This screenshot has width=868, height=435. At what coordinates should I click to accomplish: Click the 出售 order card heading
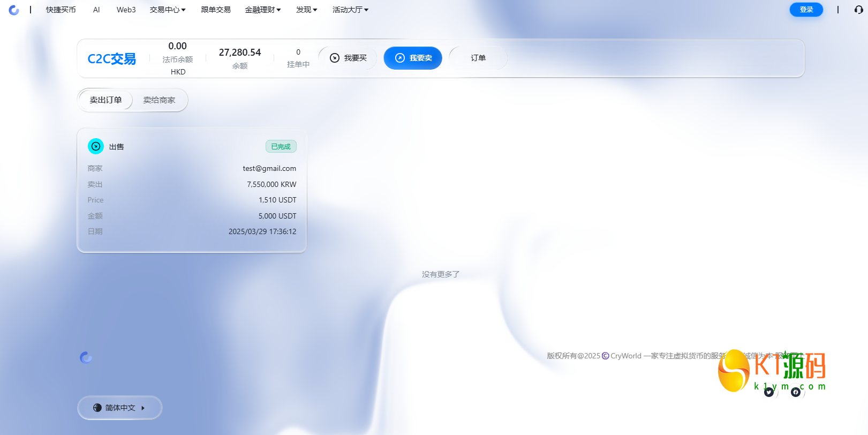pos(117,147)
